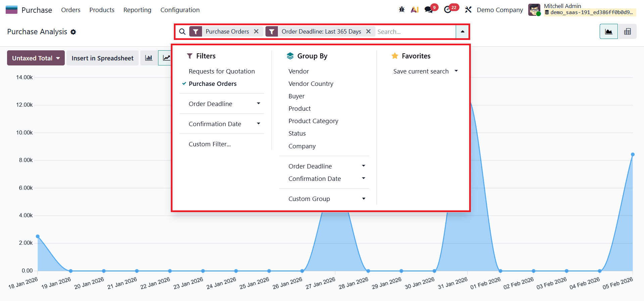Group by Vendor Country
The image size is (644, 301).
pyautogui.click(x=311, y=84)
